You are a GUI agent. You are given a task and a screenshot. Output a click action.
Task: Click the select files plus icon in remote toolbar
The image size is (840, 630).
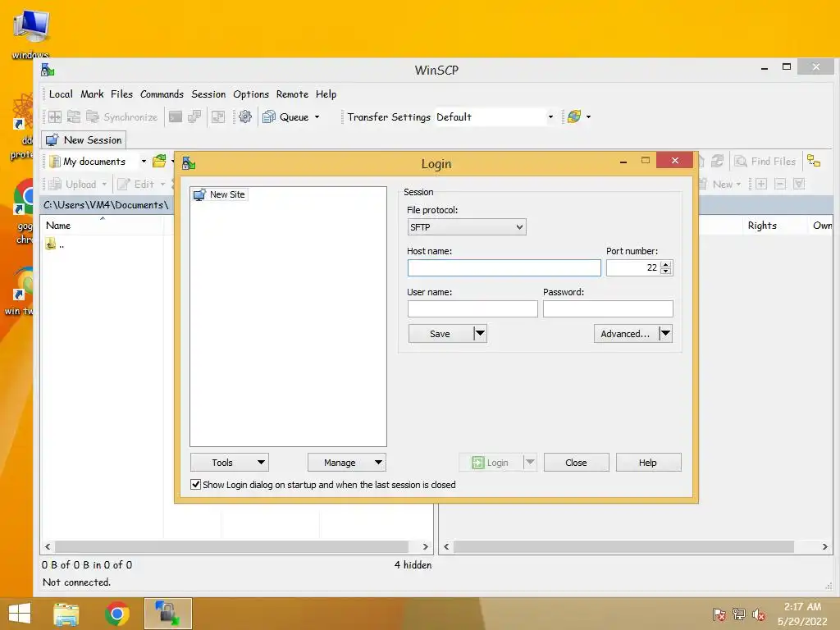tap(761, 185)
